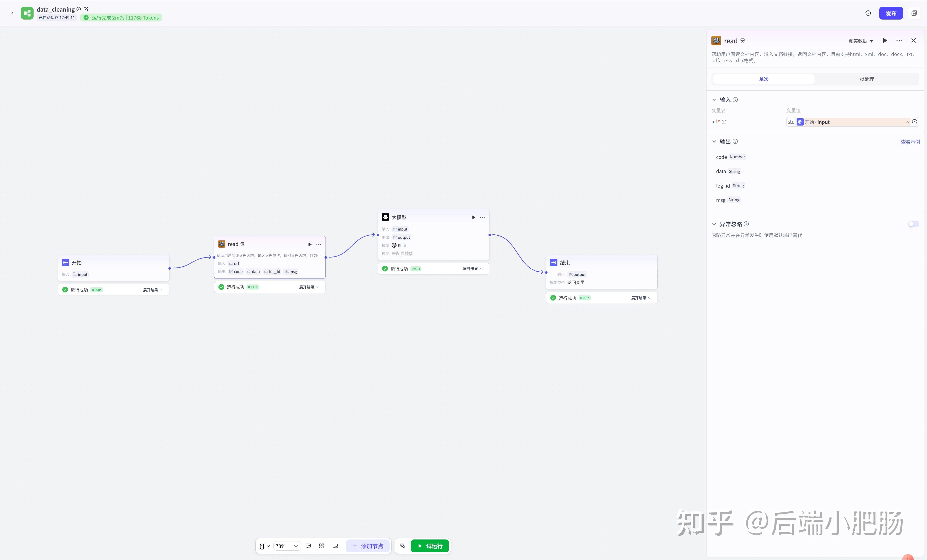
Task: Switch to the 批处理 tab
Action: click(866, 79)
